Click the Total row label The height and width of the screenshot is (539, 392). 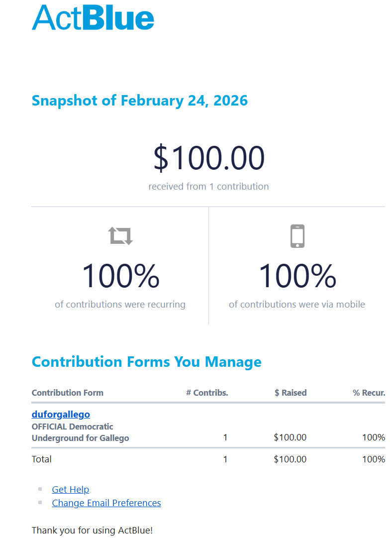click(42, 459)
